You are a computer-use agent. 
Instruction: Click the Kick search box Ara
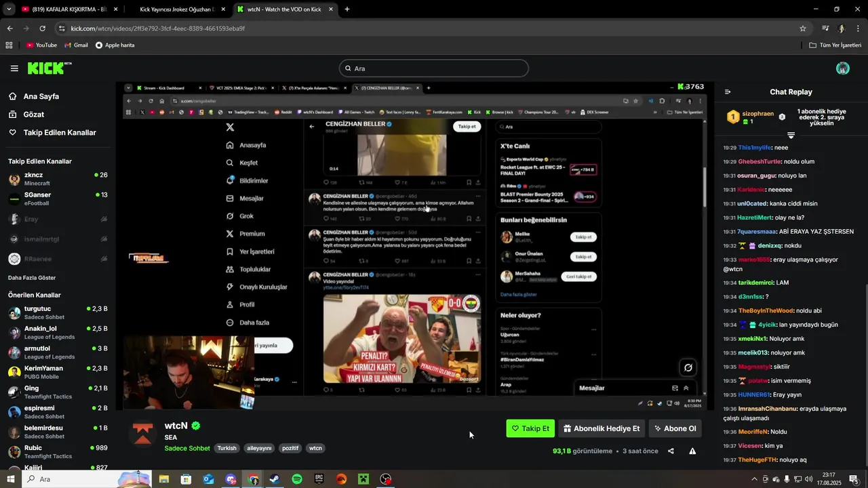tap(433, 68)
